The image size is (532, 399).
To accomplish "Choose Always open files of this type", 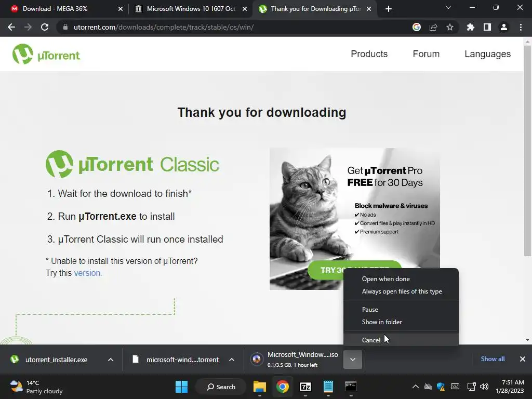I will point(401,291).
